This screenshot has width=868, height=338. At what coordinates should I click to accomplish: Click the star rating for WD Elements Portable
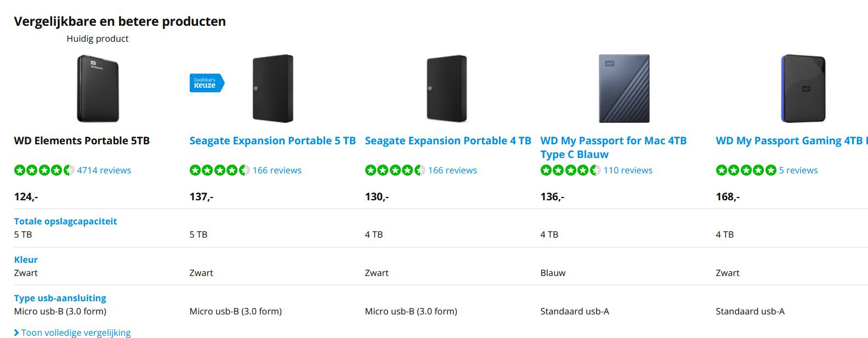coord(44,170)
